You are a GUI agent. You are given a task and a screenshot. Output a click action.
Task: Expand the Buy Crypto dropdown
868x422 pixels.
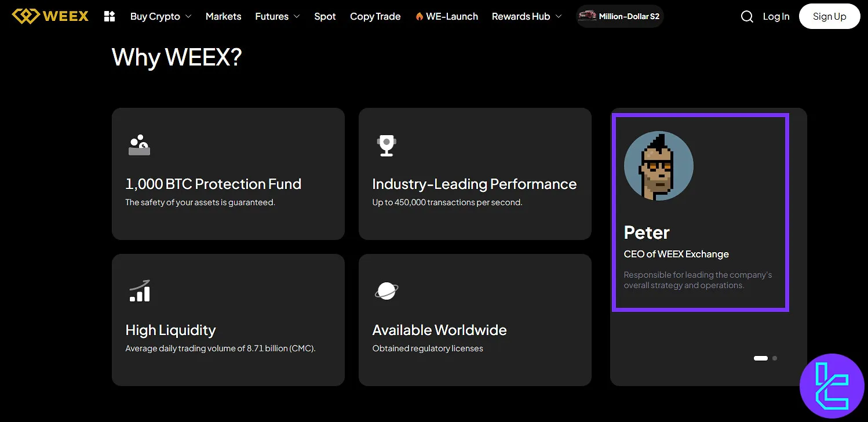click(x=161, y=16)
